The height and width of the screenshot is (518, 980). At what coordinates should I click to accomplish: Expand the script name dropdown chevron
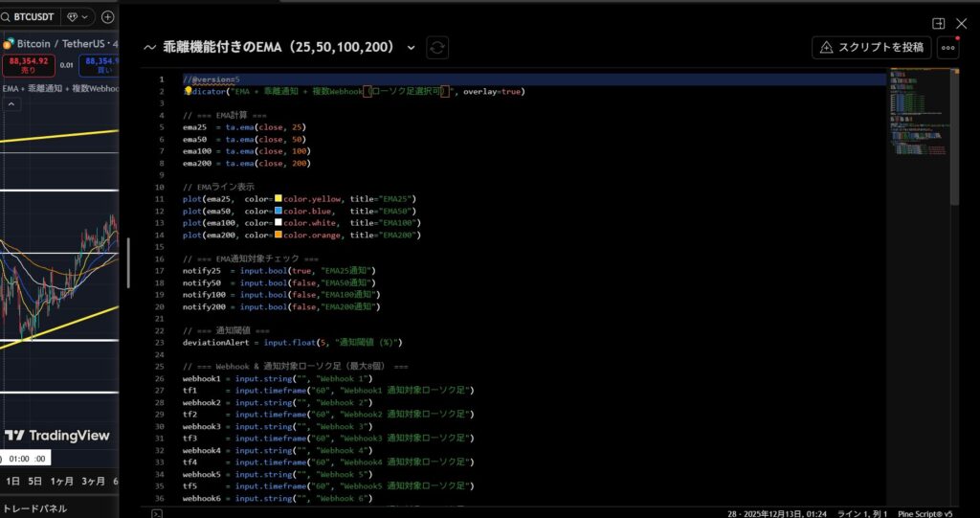click(412, 47)
